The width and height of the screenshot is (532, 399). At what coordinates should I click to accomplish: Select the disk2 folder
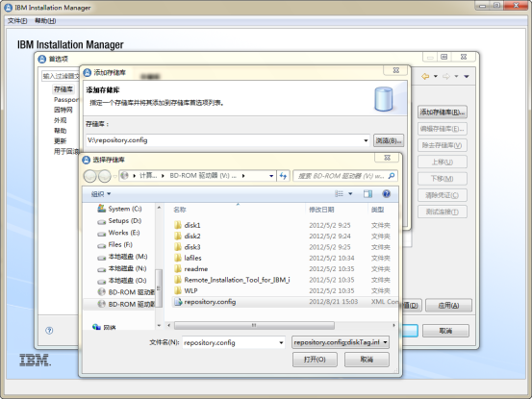tap(188, 236)
